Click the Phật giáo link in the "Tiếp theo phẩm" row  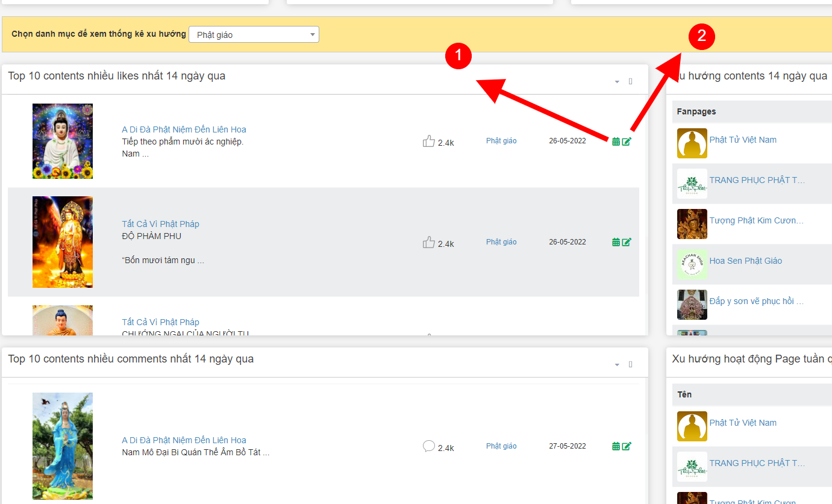tap(501, 141)
